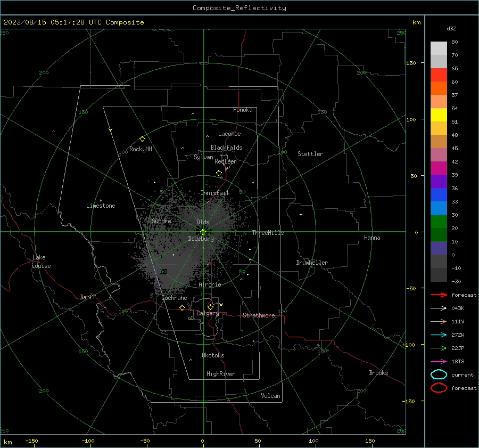Click the Hanna town label
The image size is (479, 448).
pyautogui.click(x=372, y=238)
